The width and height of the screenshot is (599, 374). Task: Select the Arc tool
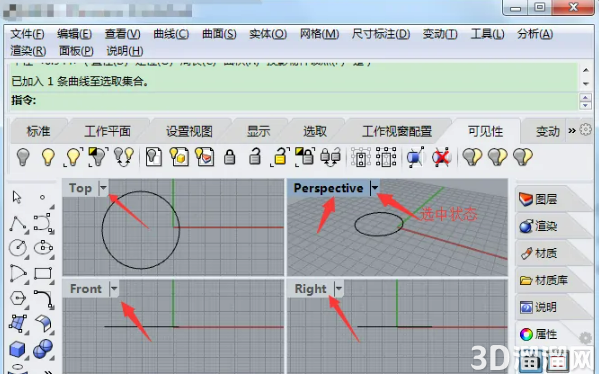(18, 274)
